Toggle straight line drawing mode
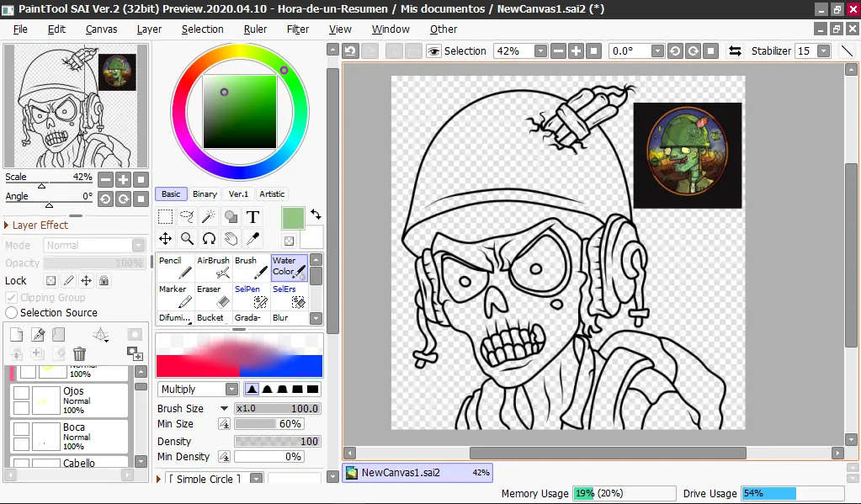Screen dimensions: 861x504 (848, 51)
